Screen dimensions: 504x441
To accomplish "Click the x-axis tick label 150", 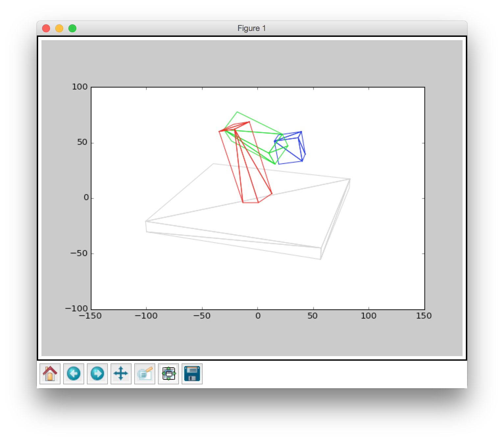I will click(424, 316).
